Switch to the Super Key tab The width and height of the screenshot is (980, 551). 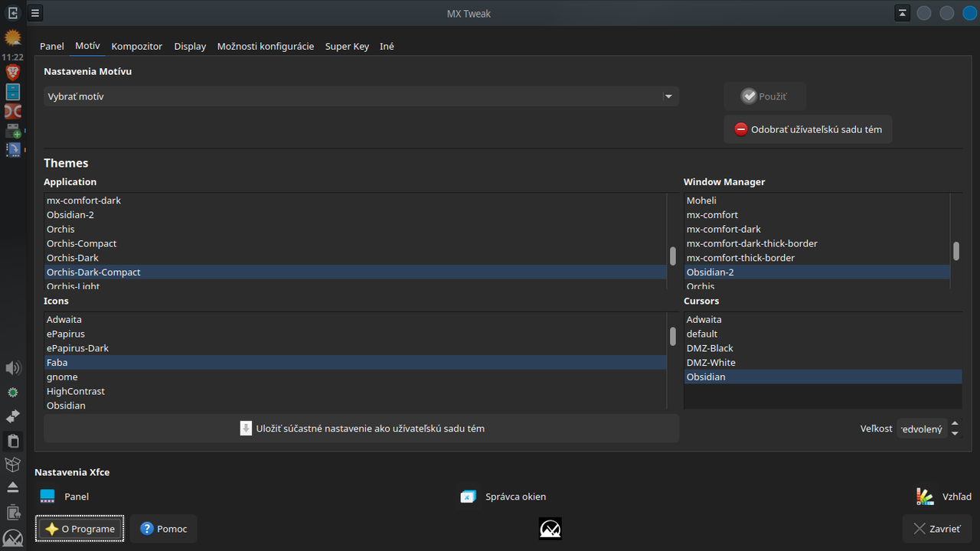347,46
